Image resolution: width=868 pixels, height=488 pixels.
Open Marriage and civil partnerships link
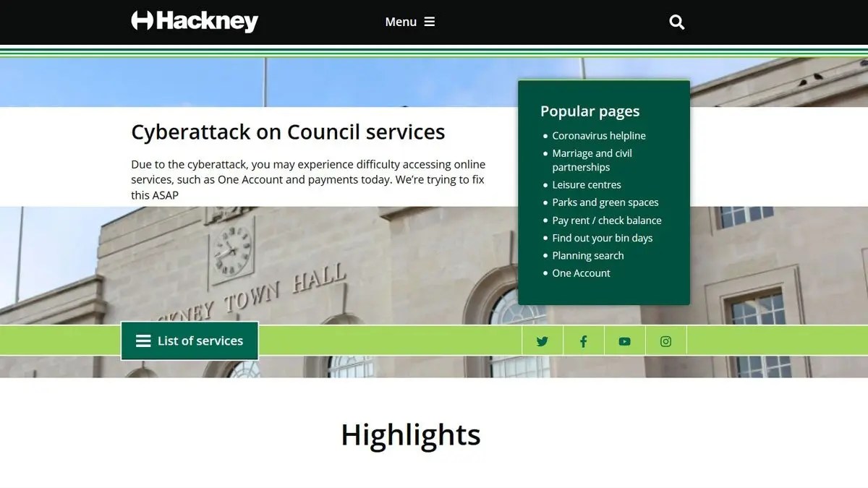(592, 160)
